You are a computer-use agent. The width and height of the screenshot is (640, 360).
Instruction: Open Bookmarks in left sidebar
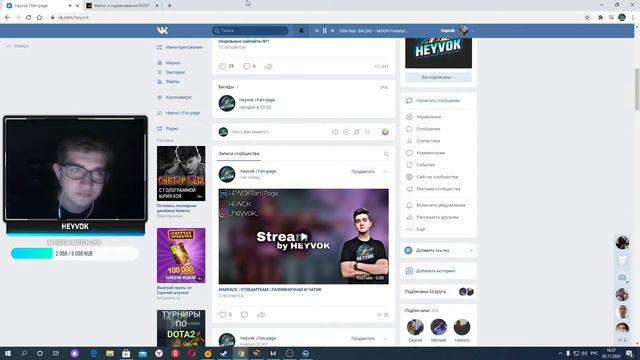point(175,72)
